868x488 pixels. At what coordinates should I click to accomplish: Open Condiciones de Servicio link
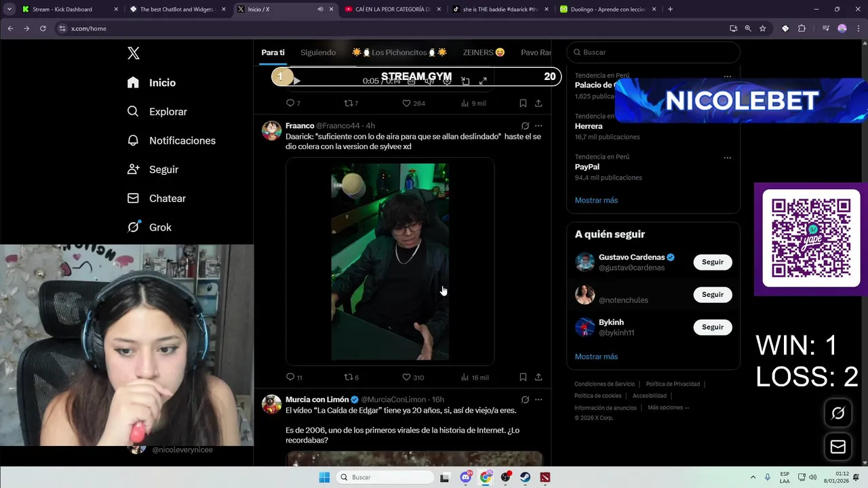tap(604, 384)
